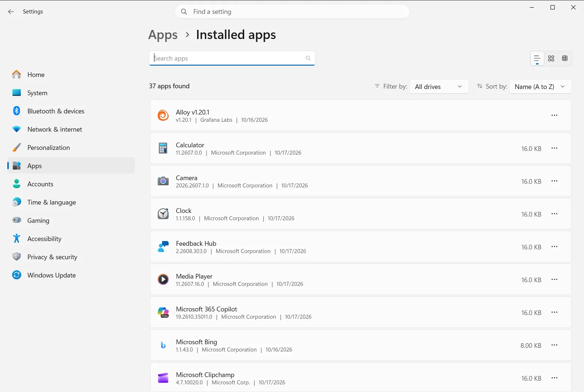584x392 pixels.
Task: Open the Sort by Name dropdown
Action: pyautogui.click(x=540, y=87)
